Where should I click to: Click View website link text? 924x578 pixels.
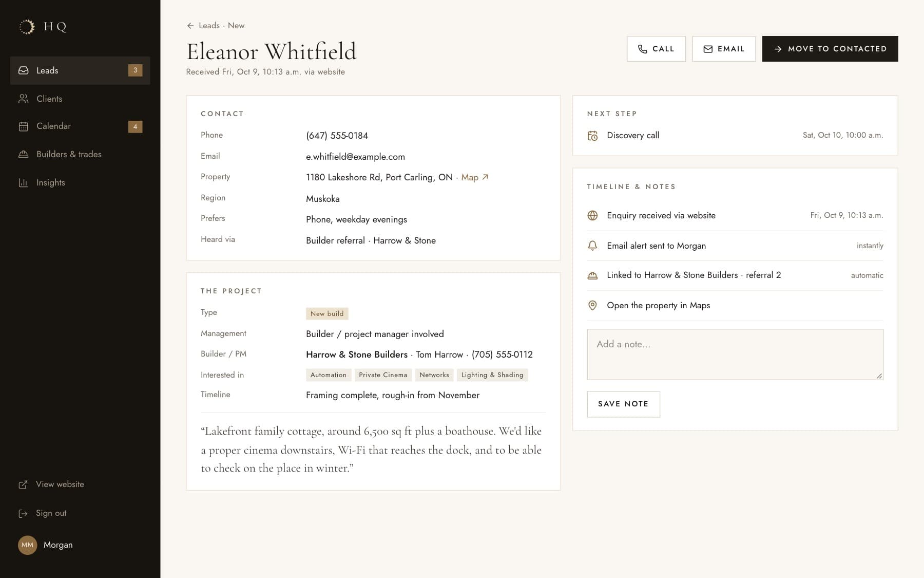point(60,484)
